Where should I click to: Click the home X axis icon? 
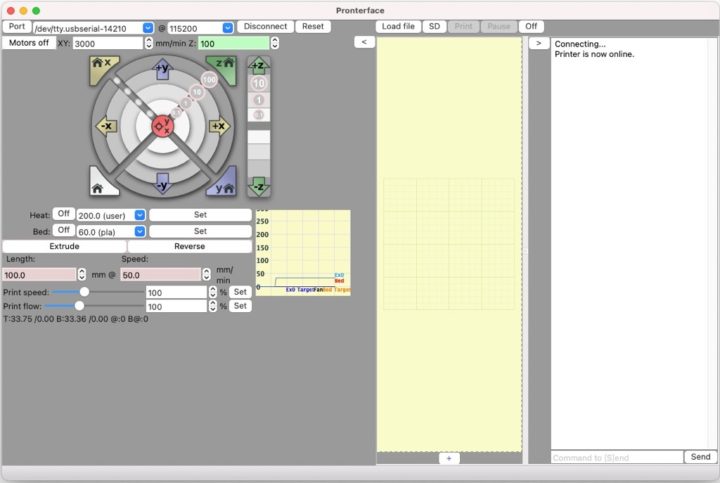pos(101,67)
